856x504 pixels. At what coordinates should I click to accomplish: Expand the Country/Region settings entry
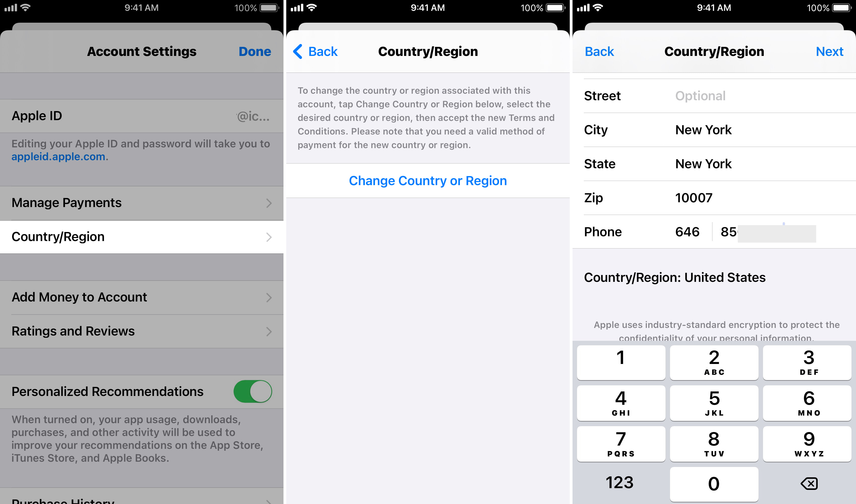pyautogui.click(x=142, y=236)
